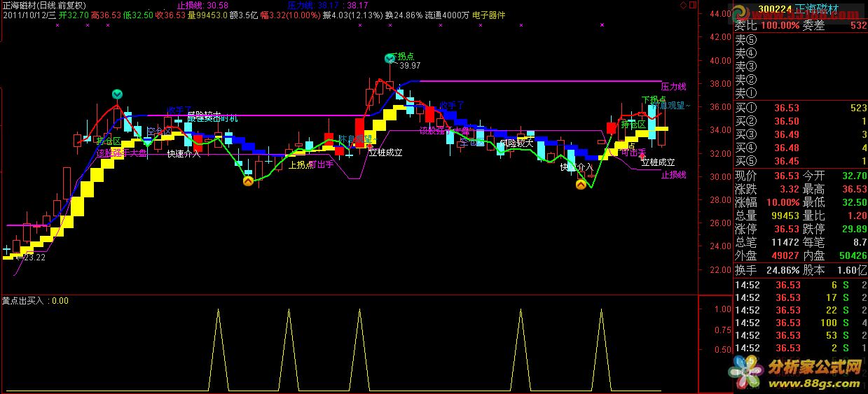The image size is (868, 394).
Task: Select the 买① bid row at 36.53
Action: (x=801, y=108)
